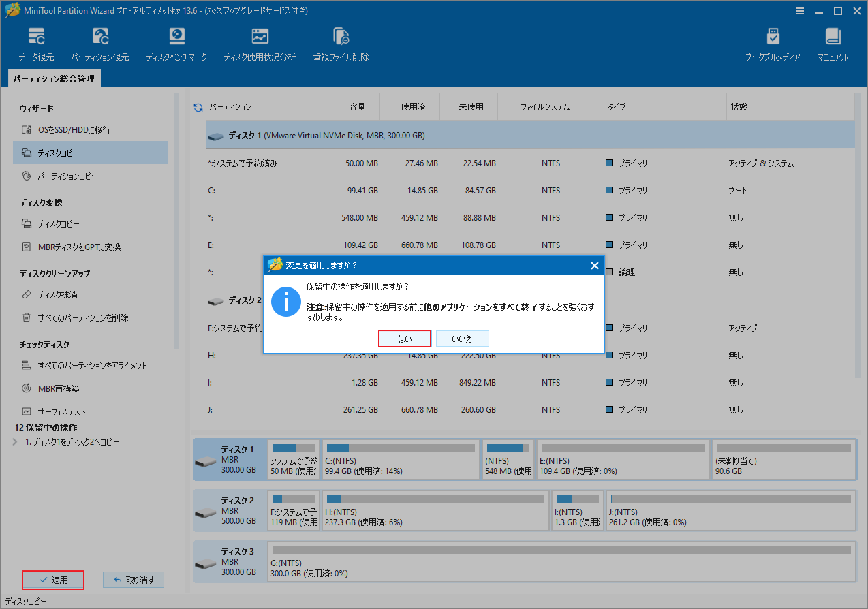The height and width of the screenshot is (609, 868).
Task: Open the マニュアル (Manual)
Action: 832,42
